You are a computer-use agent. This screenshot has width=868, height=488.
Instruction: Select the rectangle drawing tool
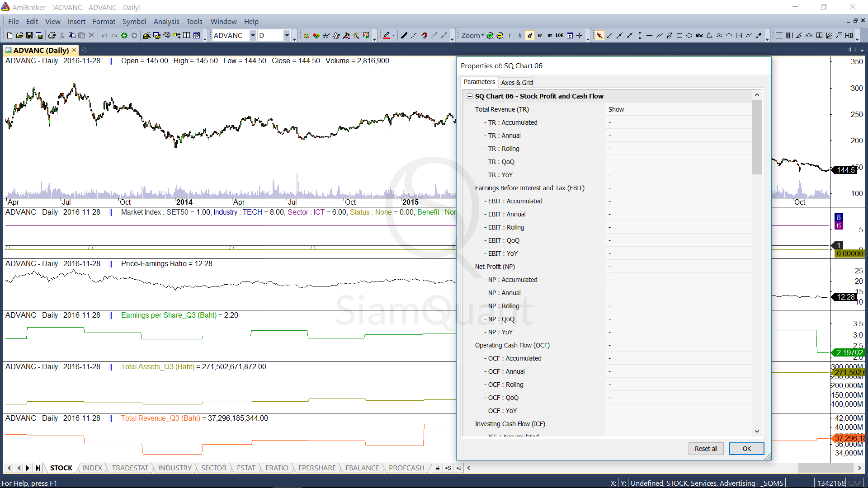[x=679, y=36]
